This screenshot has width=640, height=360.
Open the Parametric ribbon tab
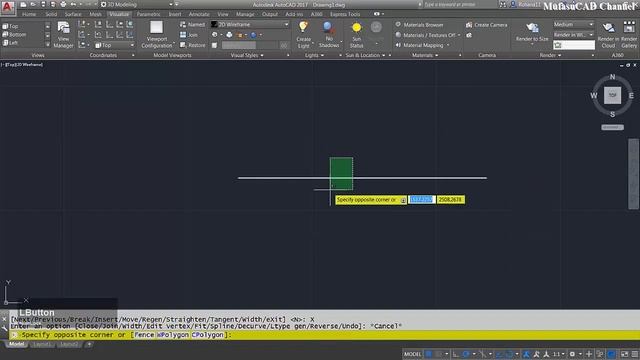coord(149,14)
